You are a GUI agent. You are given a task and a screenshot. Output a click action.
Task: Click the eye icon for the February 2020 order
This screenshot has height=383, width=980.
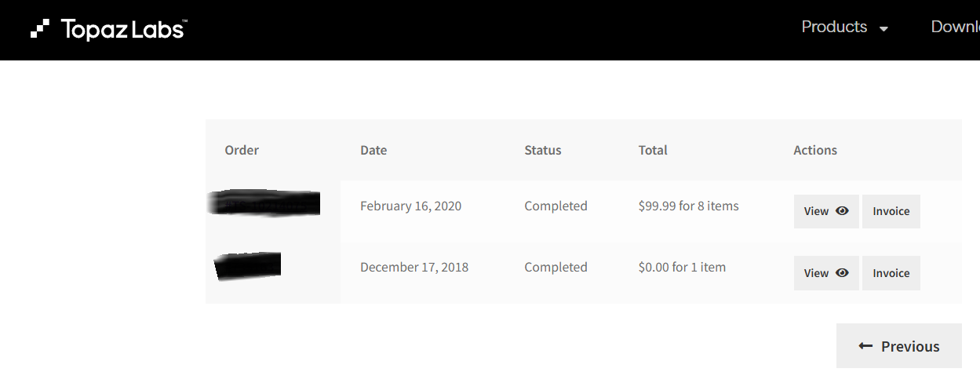click(x=842, y=211)
